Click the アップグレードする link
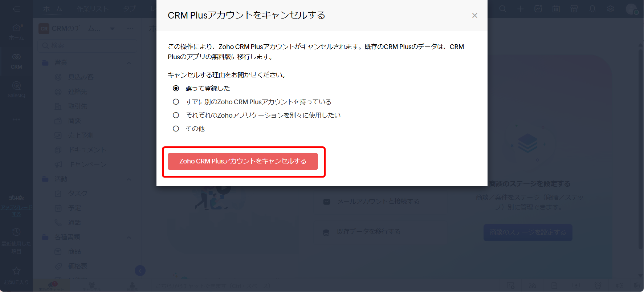 [16, 211]
